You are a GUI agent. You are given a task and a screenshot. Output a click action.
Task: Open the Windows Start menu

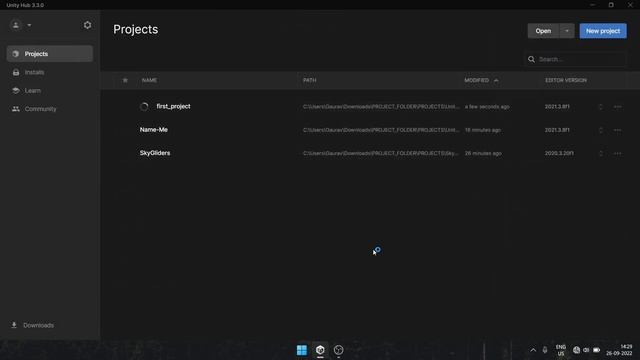pos(302,350)
